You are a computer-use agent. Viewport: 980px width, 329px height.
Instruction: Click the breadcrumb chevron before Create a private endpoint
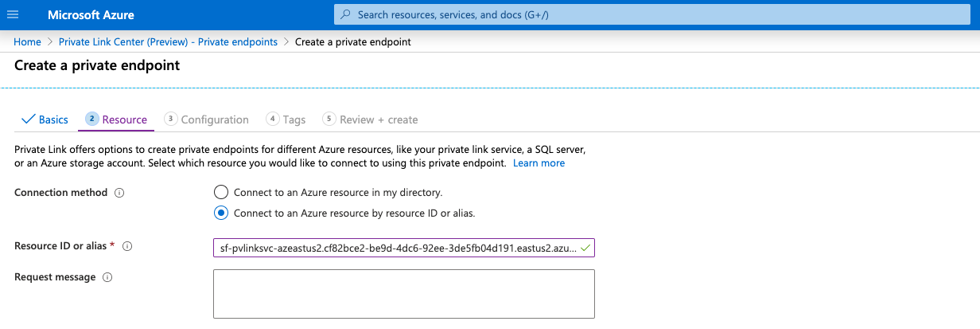click(x=286, y=41)
